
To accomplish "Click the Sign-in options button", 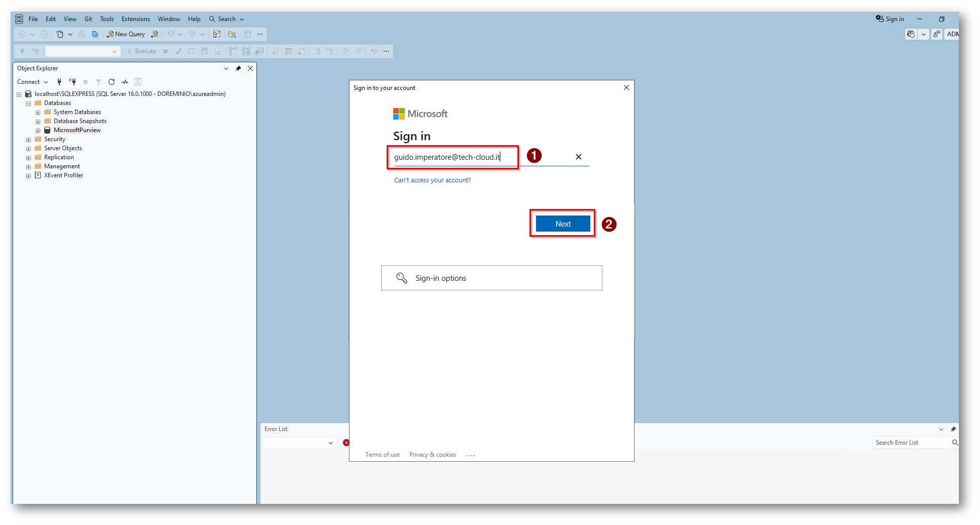I will [x=491, y=278].
